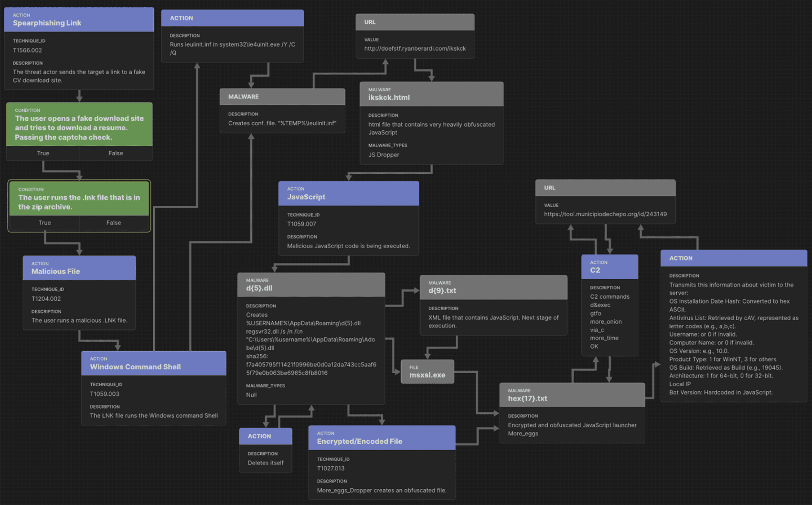Select the d{9}.txt malware node header
Viewport: 812px width, 505px height.
click(x=493, y=287)
